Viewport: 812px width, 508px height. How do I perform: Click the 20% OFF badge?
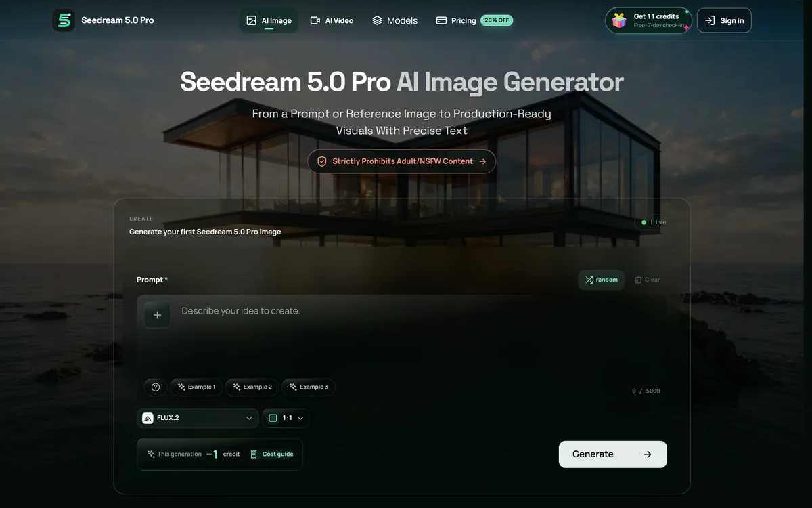point(497,20)
